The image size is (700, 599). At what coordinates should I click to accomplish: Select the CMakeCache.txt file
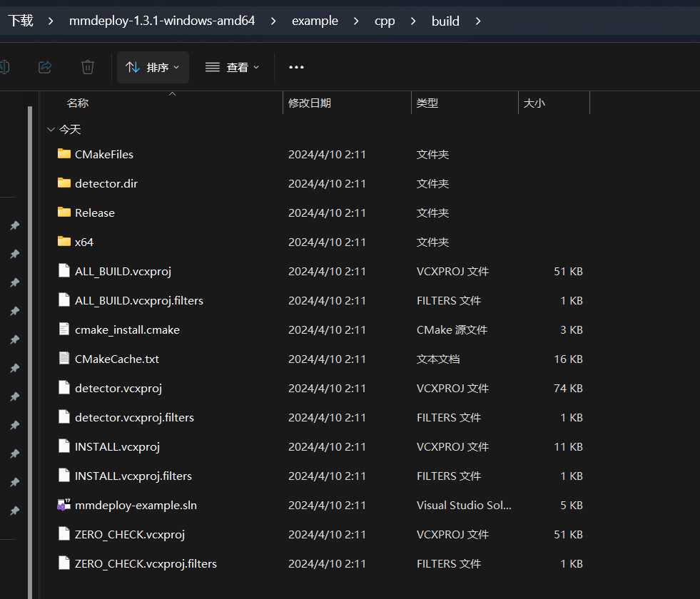coord(115,359)
